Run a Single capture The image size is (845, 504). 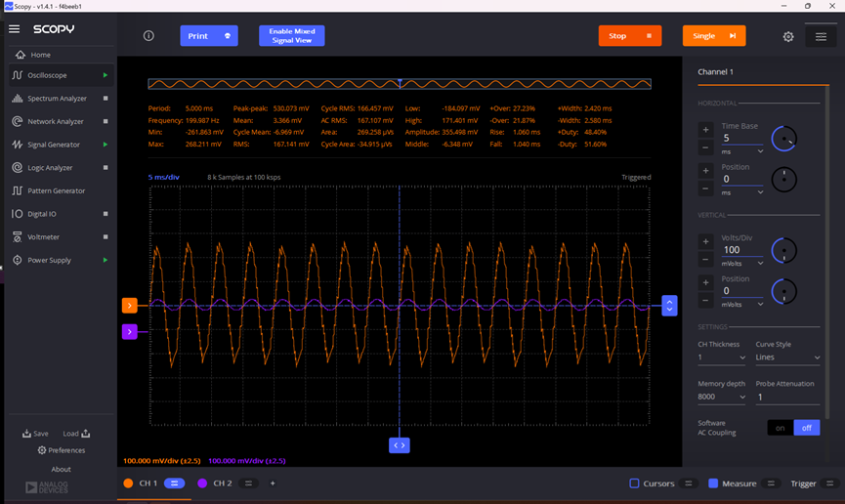[x=714, y=35]
